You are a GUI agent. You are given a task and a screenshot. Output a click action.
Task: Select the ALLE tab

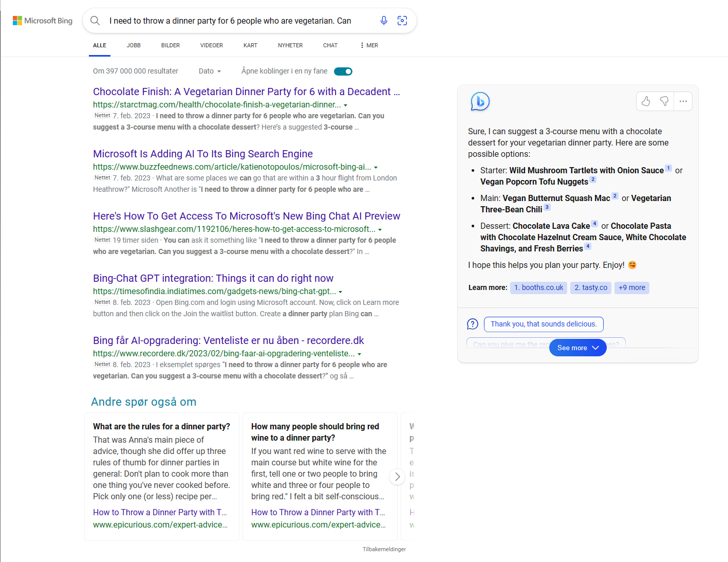[100, 45]
